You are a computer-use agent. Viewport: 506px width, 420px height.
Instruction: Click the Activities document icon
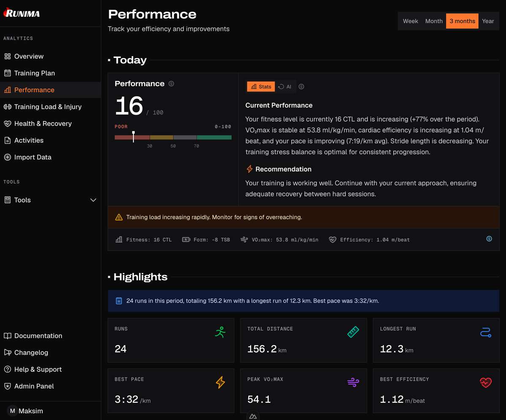point(8,140)
